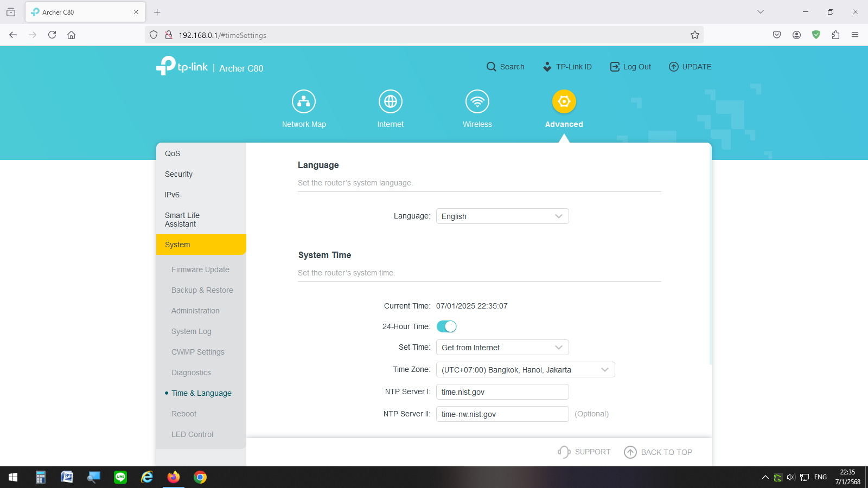Open Firmware Update in sidebar
The width and height of the screenshot is (868, 488).
click(200, 269)
